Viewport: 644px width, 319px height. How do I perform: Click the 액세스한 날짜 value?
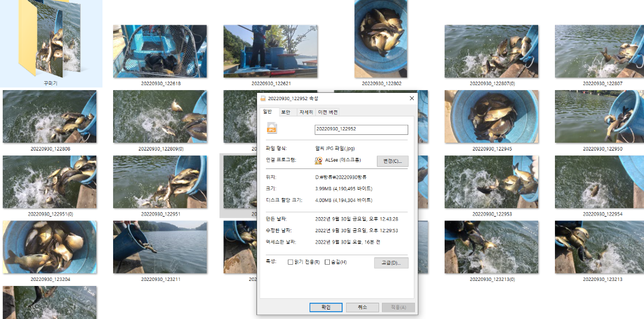(x=347, y=242)
